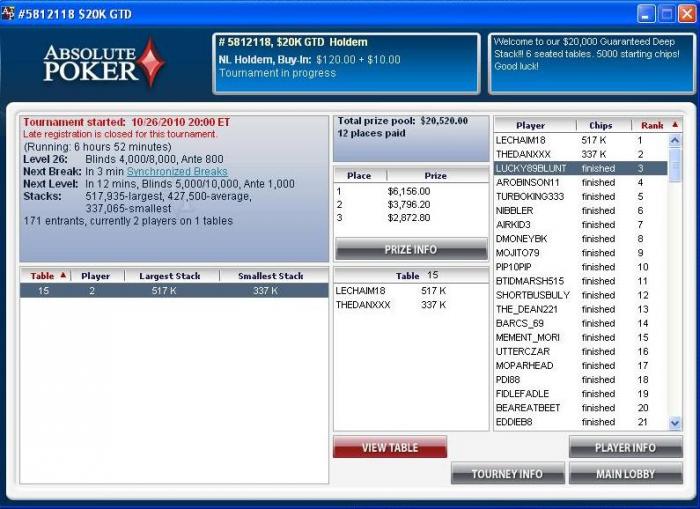The image size is (700, 509).
Task: Select table 15 row in tables list
Action: (174, 291)
